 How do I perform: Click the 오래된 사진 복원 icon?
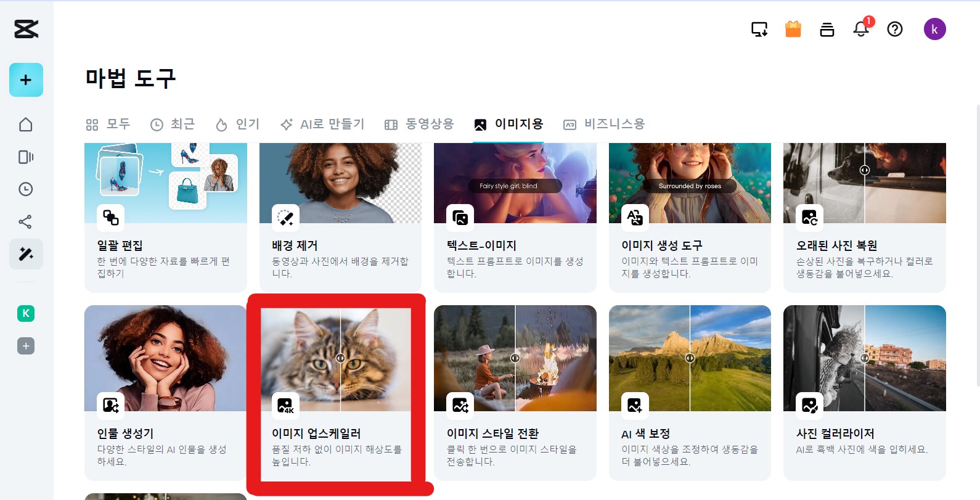click(809, 217)
